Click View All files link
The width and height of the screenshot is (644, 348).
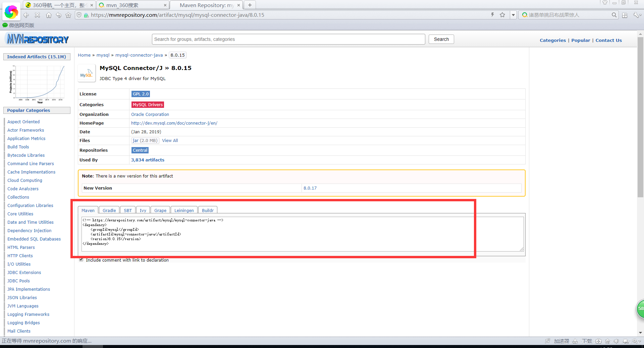pyautogui.click(x=170, y=140)
